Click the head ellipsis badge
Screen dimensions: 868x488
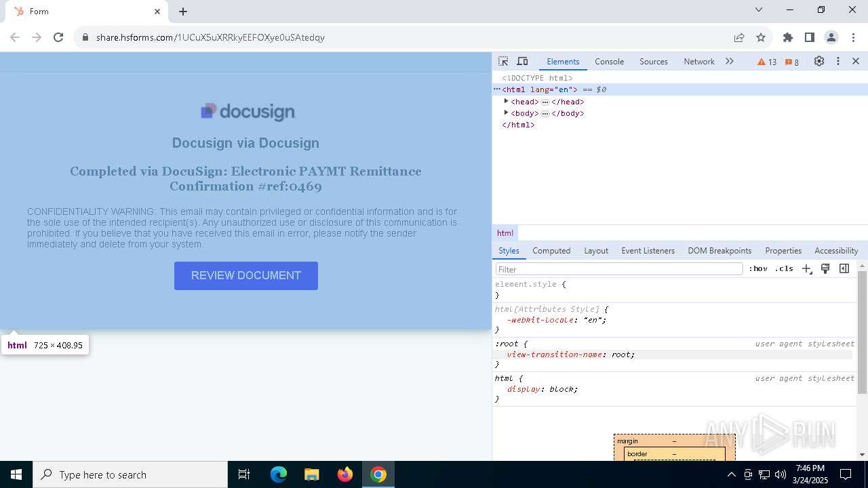point(545,102)
